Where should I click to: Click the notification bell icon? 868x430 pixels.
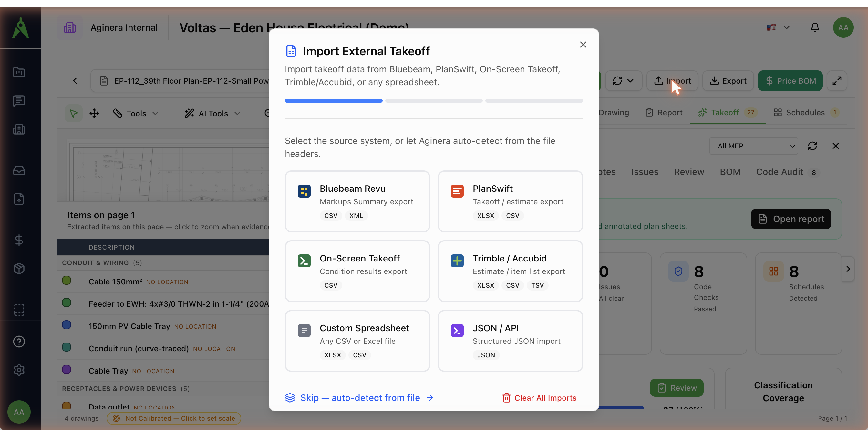815,27
